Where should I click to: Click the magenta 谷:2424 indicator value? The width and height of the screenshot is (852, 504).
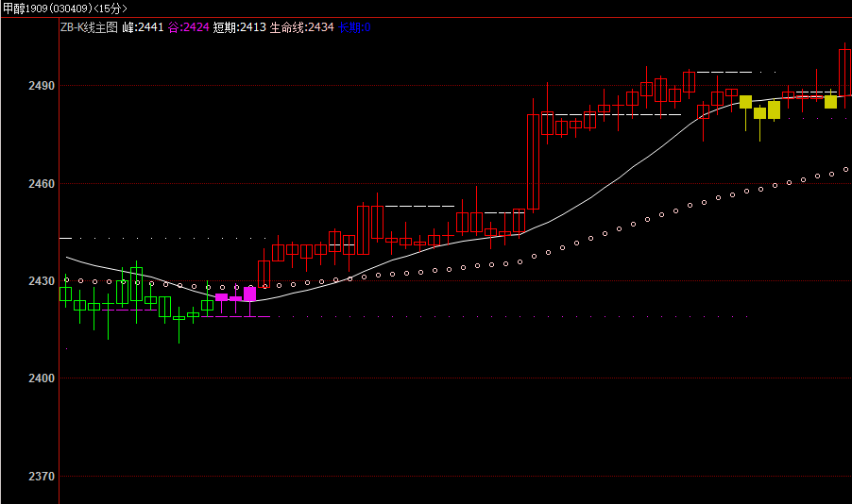click(x=189, y=27)
